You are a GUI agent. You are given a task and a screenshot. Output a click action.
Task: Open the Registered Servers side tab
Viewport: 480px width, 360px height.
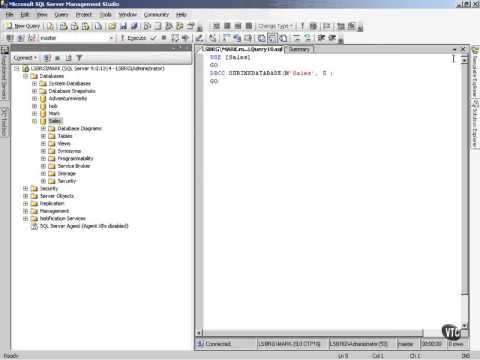[4, 73]
